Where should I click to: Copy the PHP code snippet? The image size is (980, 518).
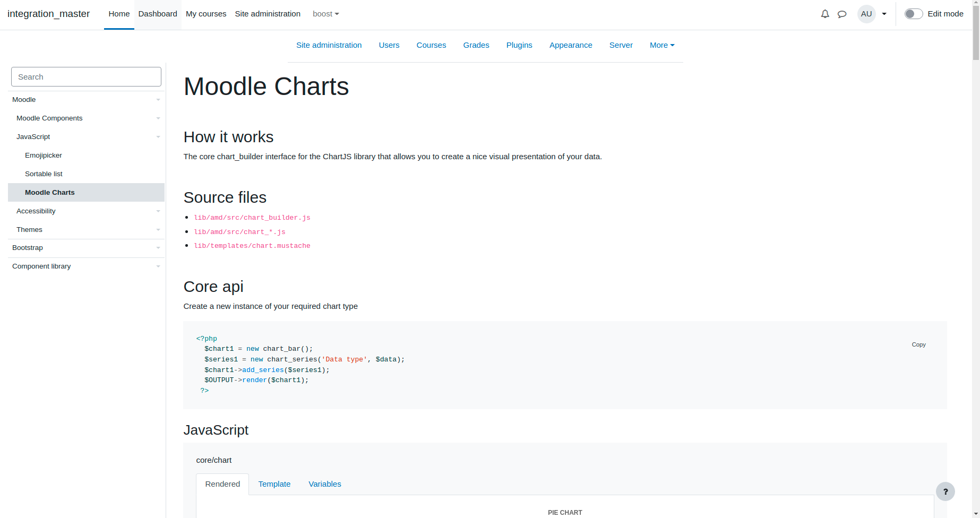[918, 344]
